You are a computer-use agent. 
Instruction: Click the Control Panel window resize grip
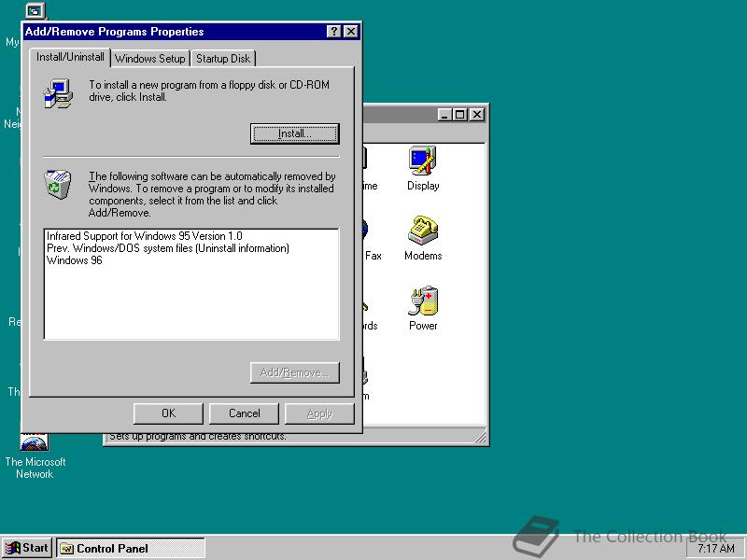tap(481, 437)
